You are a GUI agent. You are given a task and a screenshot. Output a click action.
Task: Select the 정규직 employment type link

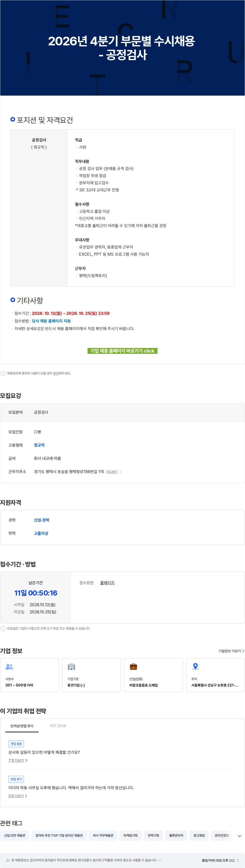(x=39, y=445)
